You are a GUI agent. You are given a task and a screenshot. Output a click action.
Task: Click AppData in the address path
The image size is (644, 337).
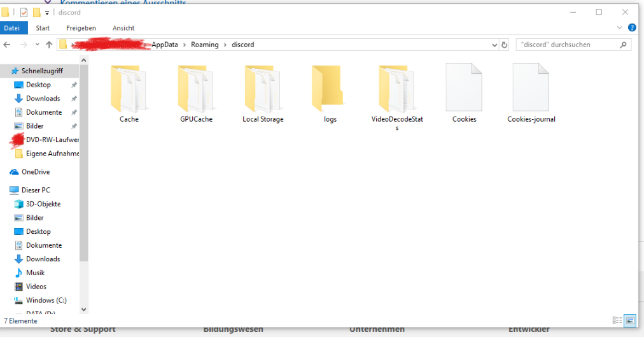(165, 45)
